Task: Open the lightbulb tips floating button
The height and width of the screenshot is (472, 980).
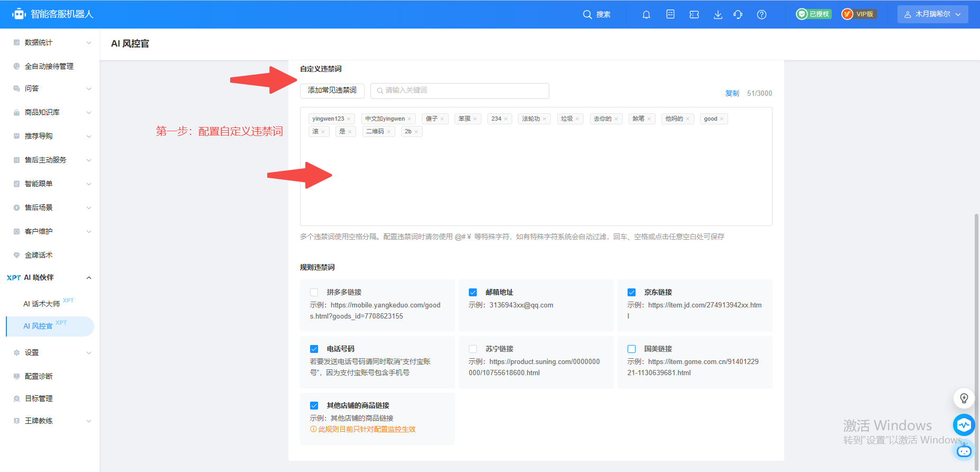Action: pos(964,398)
